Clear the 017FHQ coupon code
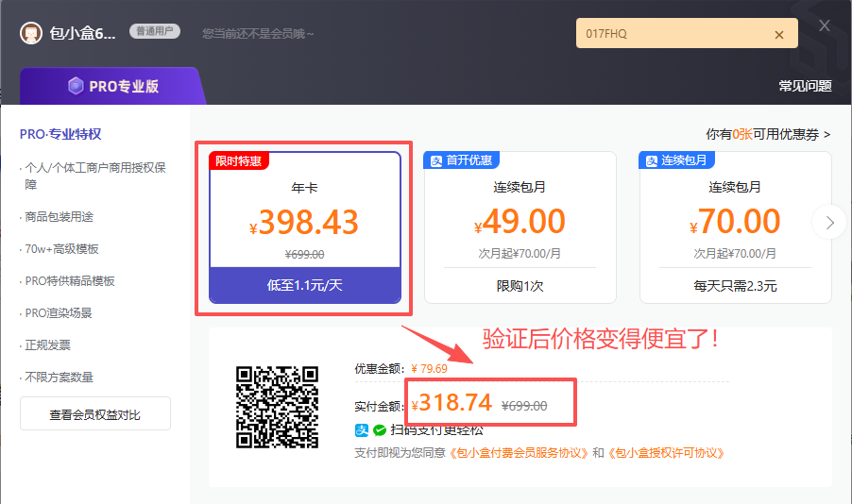The height and width of the screenshot is (504, 852). coord(778,35)
